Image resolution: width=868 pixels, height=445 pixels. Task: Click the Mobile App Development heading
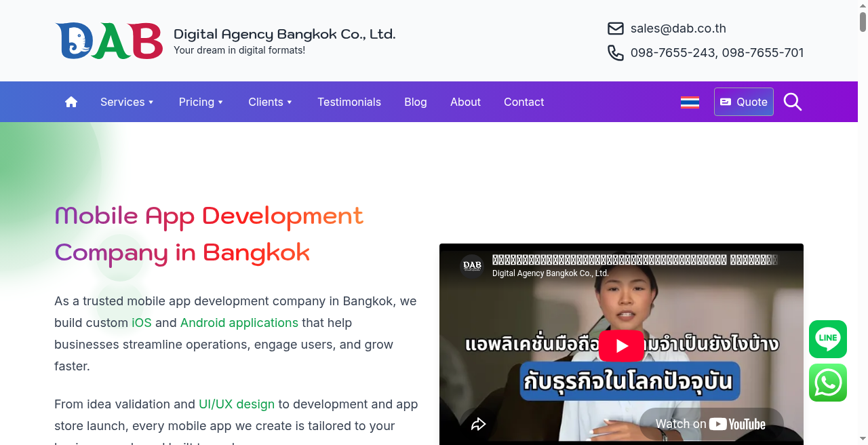click(209, 233)
